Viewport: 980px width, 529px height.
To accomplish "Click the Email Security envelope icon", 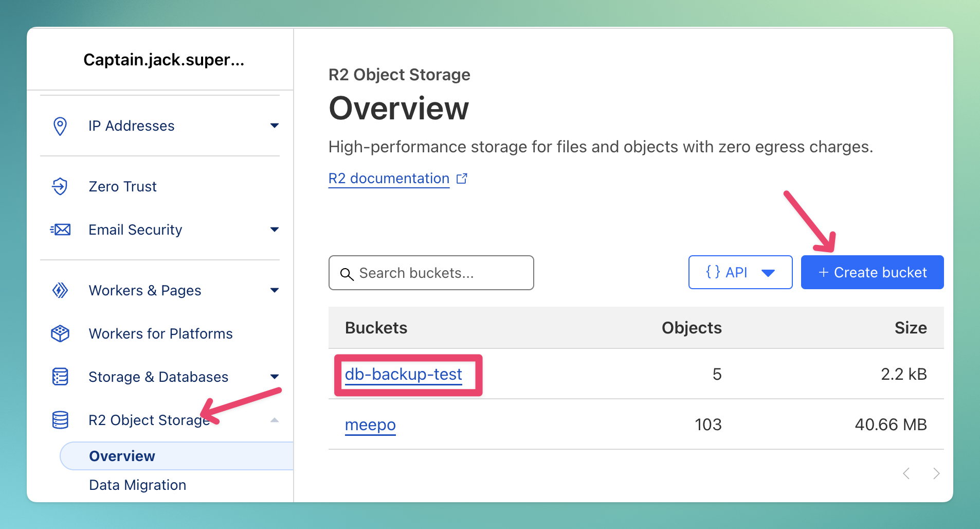I will 60,230.
